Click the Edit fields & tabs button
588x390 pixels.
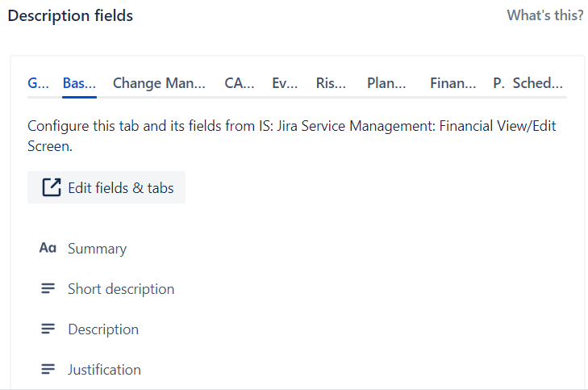(106, 187)
